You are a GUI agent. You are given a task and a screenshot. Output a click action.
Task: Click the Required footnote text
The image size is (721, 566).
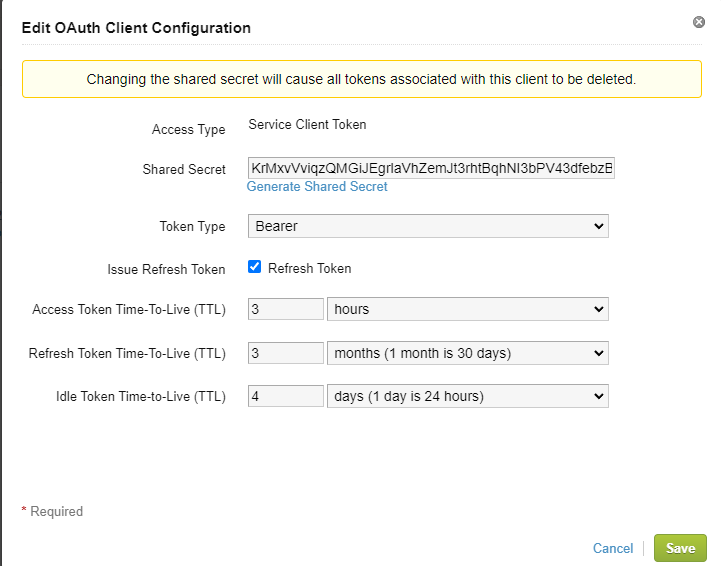coord(52,511)
